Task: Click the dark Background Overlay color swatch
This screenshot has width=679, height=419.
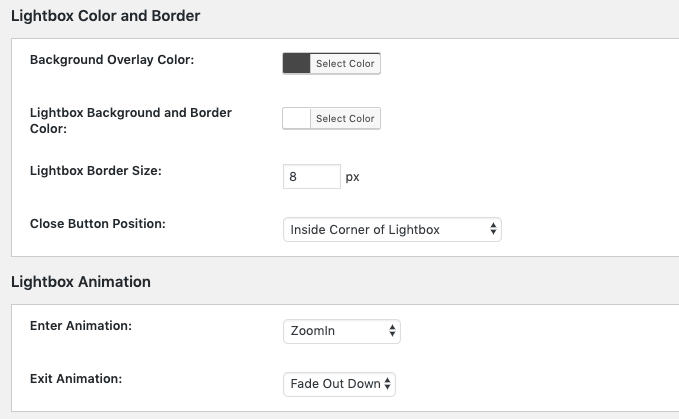Action: [297, 64]
